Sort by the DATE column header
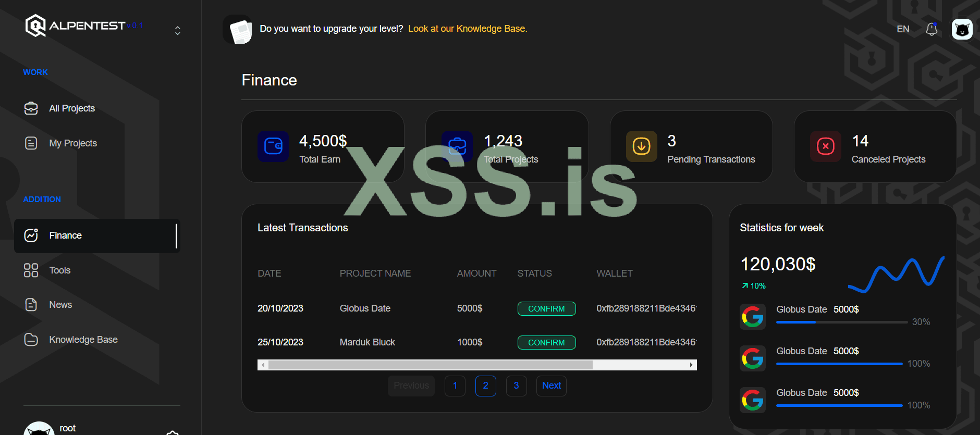The image size is (980, 435). click(x=269, y=274)
